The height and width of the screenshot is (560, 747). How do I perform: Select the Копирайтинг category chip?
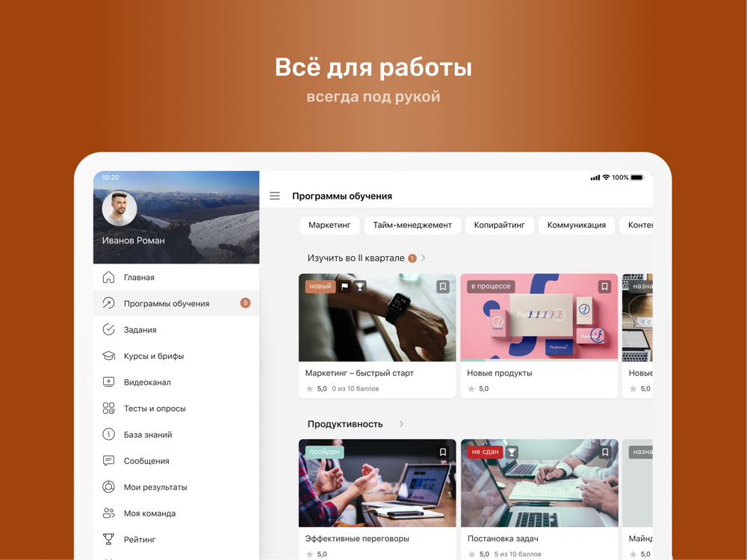pyautogui.click(x=499, y=225)
